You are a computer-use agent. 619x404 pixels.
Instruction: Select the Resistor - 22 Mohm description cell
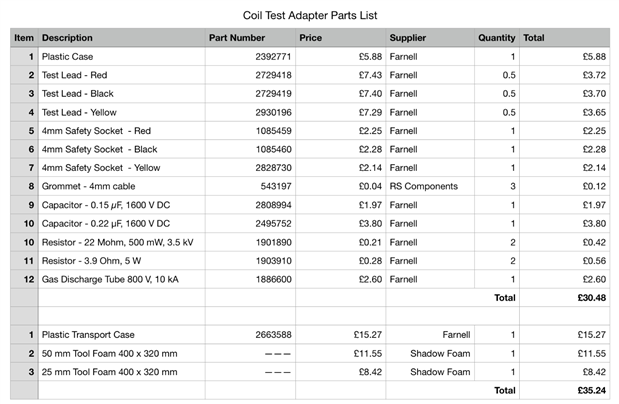tap(118, 242)
